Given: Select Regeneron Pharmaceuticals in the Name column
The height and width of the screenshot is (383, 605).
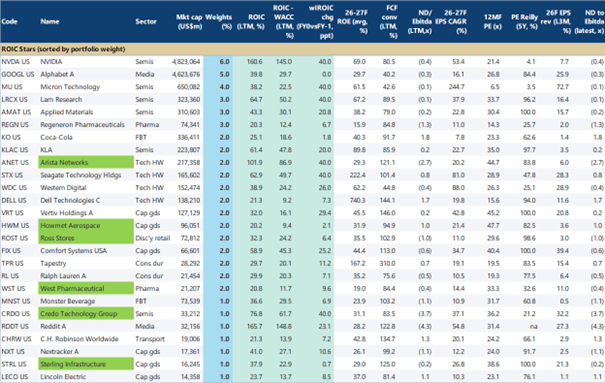Looking at the screenshot, I should (x=83, y=125).
